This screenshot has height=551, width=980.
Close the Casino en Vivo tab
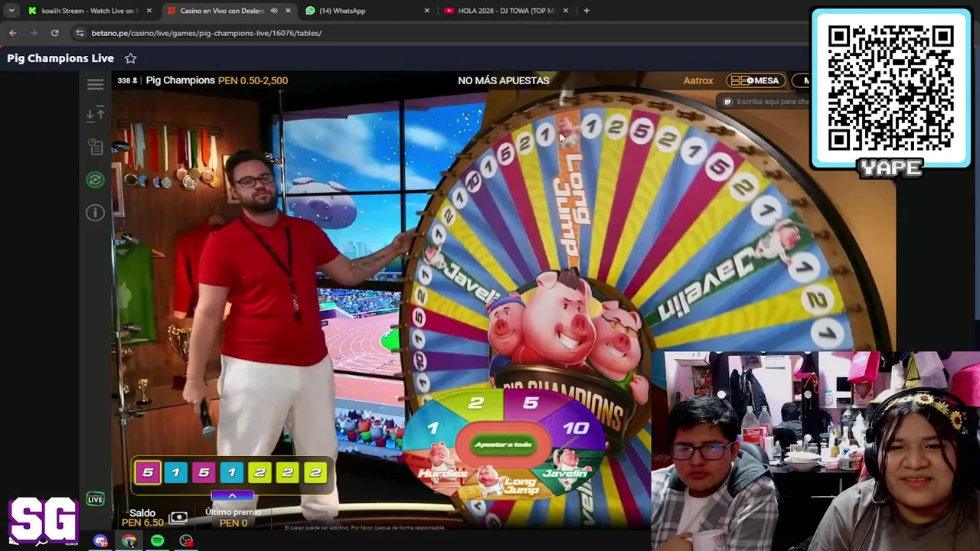coord(288,11)
